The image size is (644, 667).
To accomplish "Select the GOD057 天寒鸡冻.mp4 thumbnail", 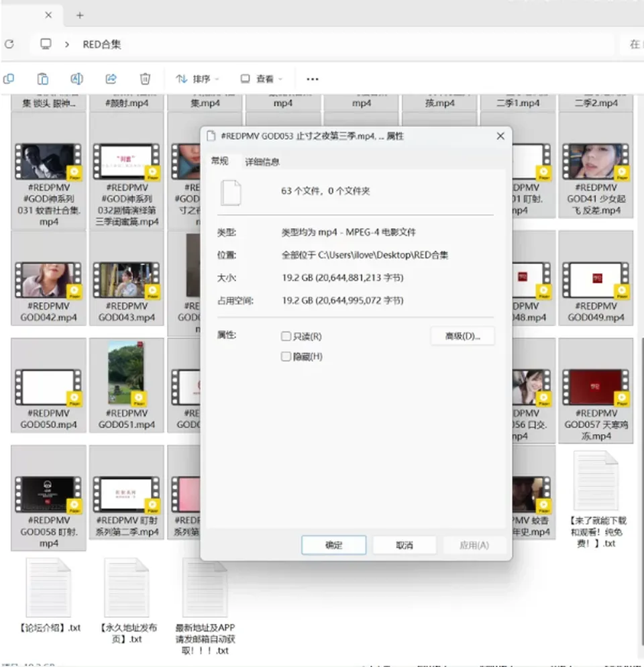I will pos(596,387).
